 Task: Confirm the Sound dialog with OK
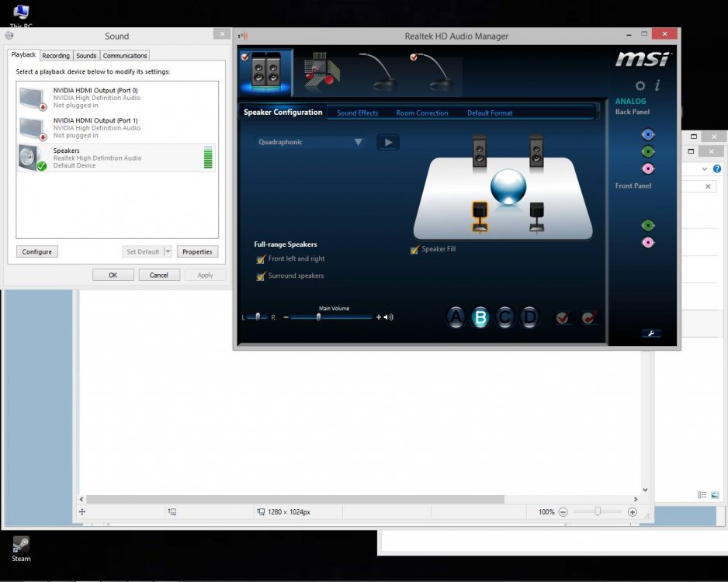tap(113, 275)
